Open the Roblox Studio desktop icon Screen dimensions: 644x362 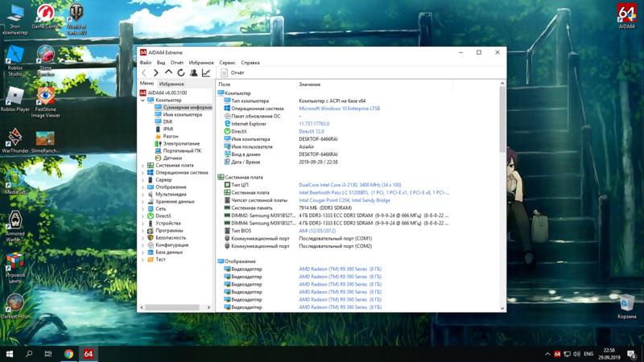(x=14, y=61)
